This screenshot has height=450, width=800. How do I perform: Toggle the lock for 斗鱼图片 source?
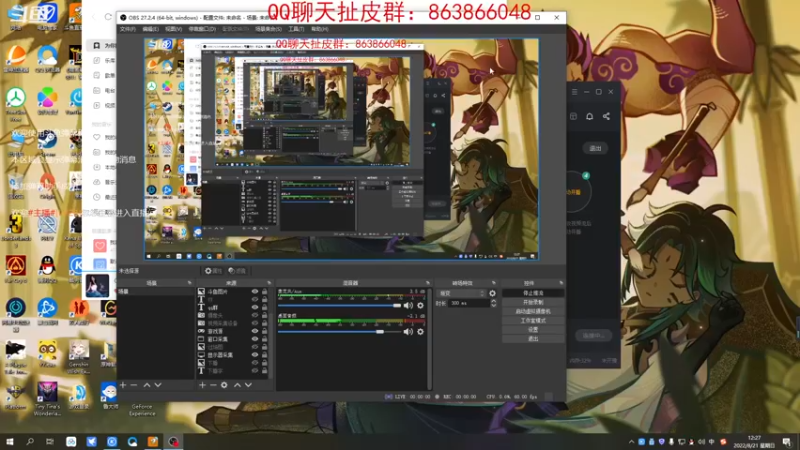coord(264,292)
